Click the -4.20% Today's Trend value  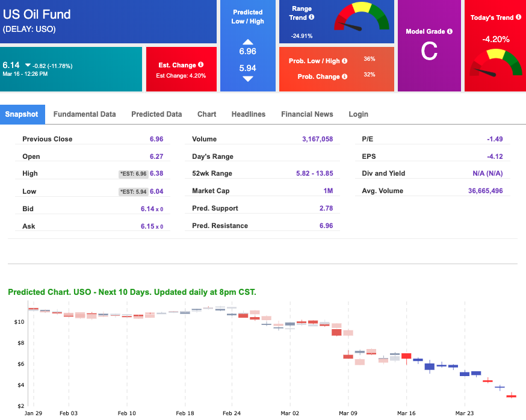click(496, 39)
